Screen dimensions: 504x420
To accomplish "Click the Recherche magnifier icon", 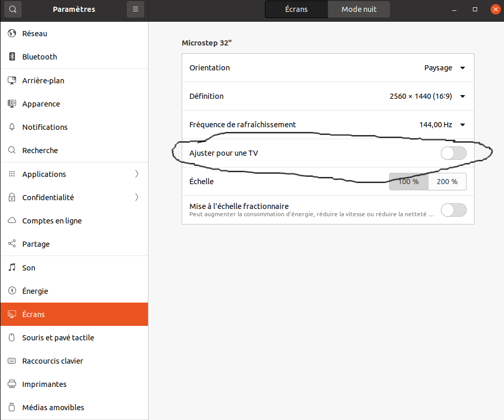I will point(12,150).
